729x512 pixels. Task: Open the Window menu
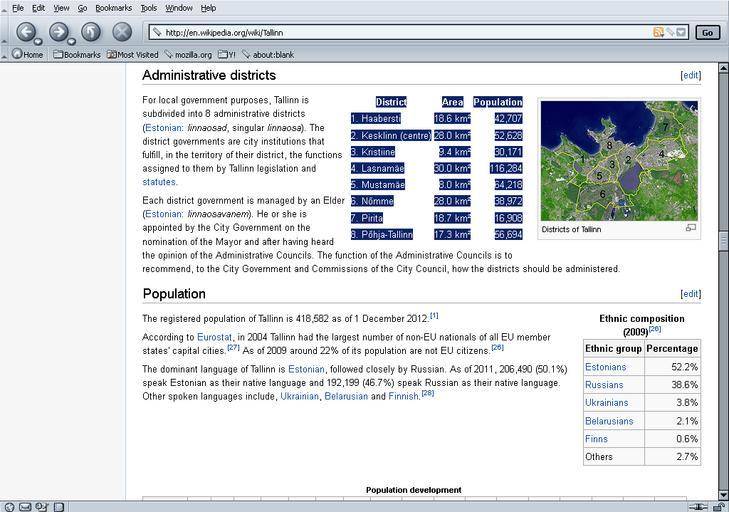coord(179,8)
